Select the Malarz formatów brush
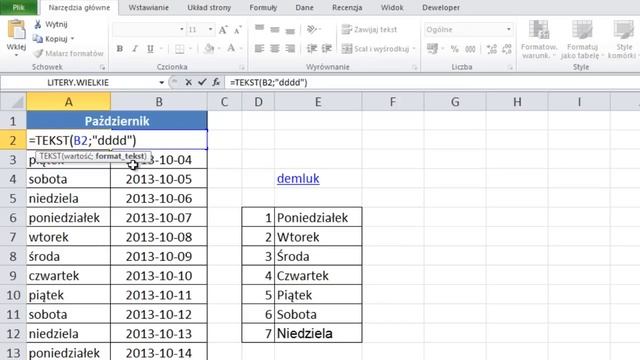 (38, 53)
